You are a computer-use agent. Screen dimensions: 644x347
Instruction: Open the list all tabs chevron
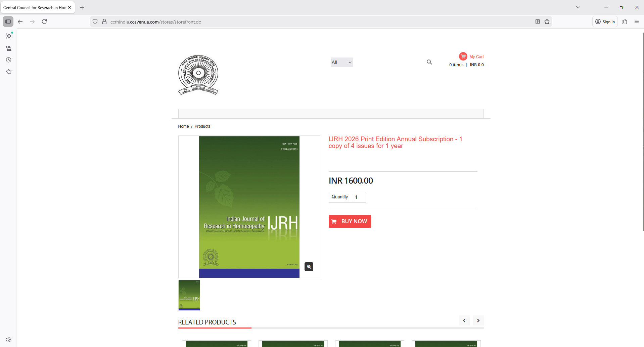578,7
